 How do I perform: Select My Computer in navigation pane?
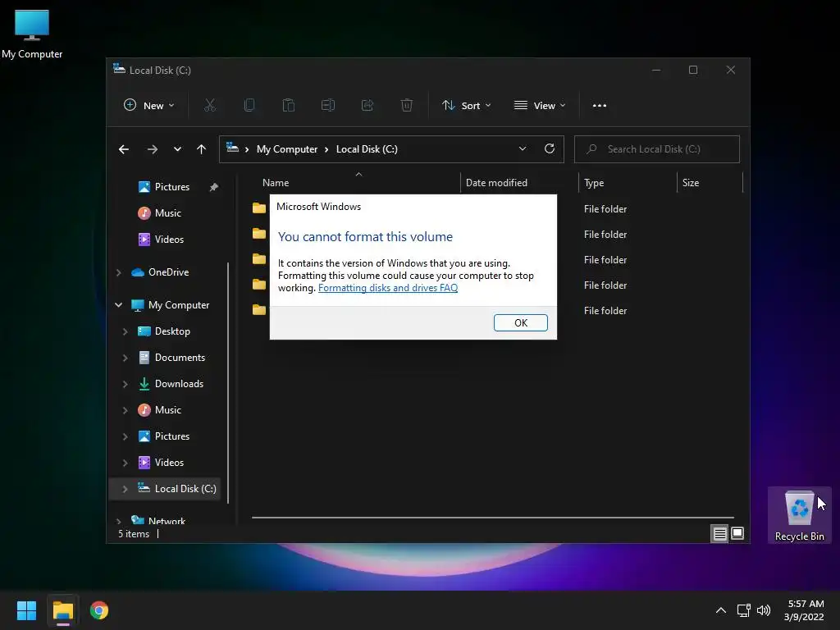[x=171, y=305]
